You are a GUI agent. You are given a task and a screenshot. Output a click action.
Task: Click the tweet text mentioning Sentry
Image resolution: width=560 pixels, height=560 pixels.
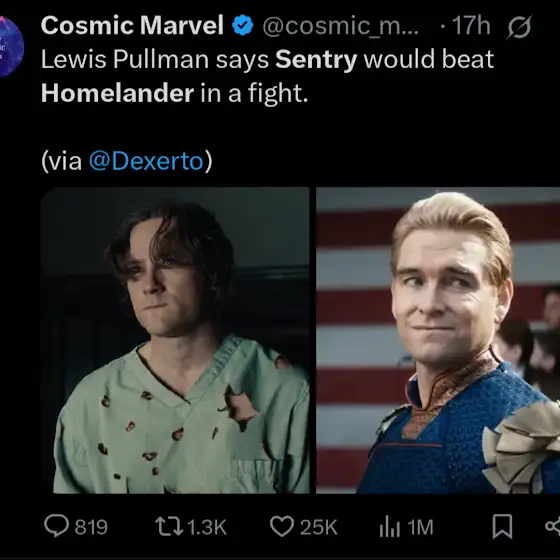click(267, 76)
